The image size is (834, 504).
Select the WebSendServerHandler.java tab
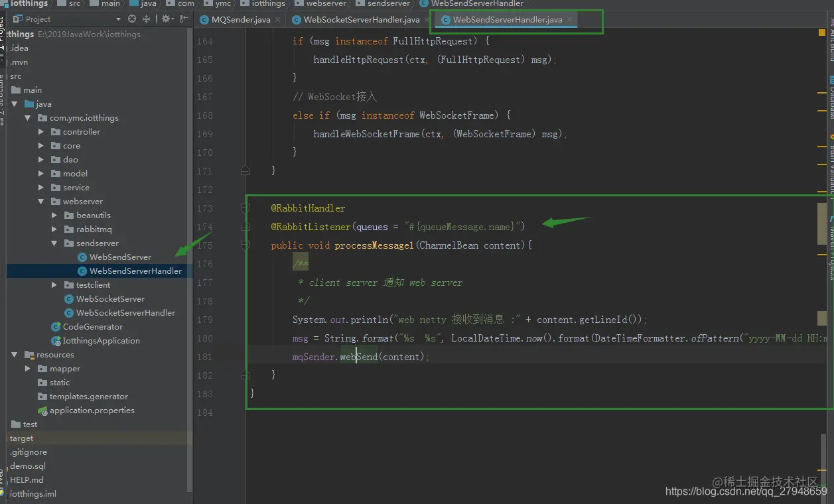508,20
